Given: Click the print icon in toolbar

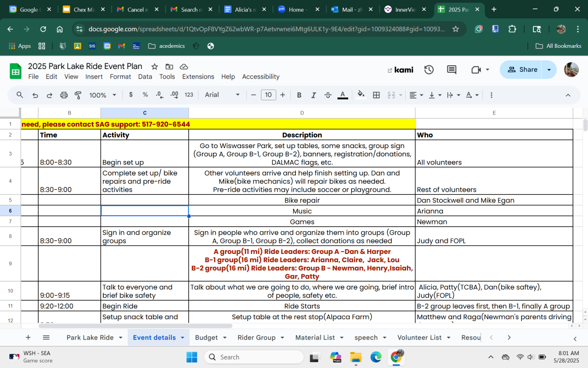Looking at the screenshot, I should pyautogui.click(x=64, y=95).
